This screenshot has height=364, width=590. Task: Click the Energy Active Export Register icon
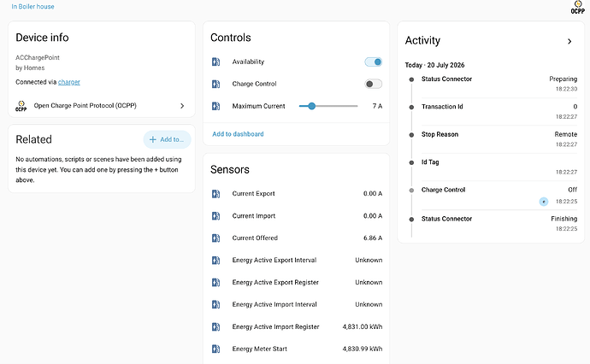tap(215, 283)
